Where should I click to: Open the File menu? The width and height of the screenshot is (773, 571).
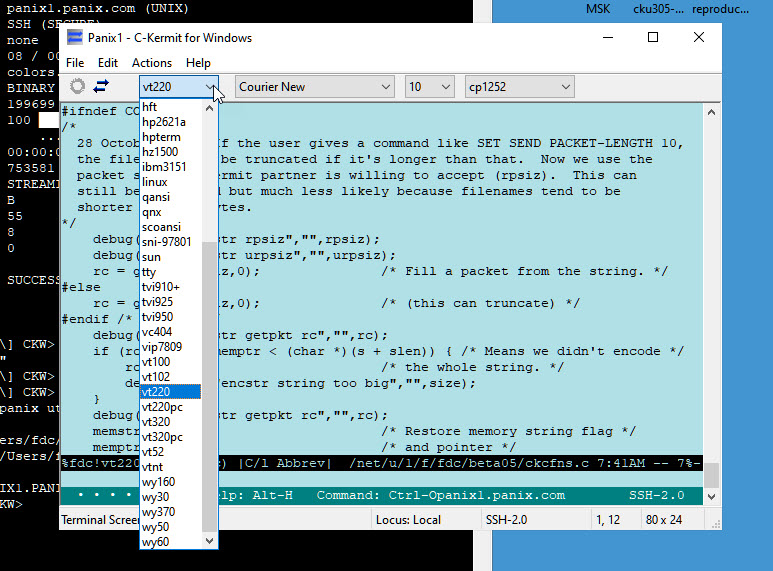(75, 63)
